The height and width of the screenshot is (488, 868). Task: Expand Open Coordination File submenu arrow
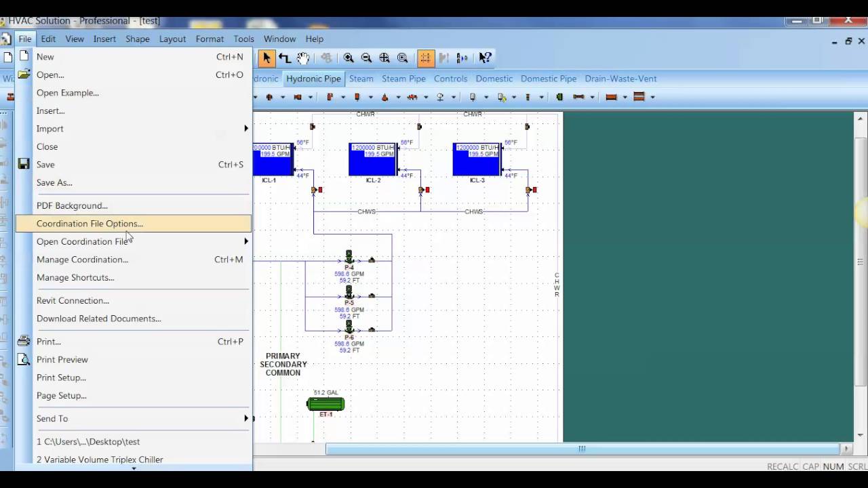[x=245, y=241]
